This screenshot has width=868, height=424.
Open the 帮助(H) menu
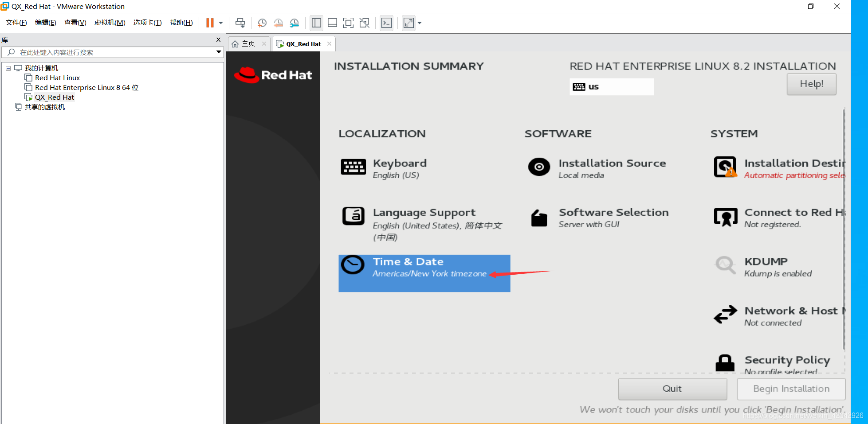[181, 23]
